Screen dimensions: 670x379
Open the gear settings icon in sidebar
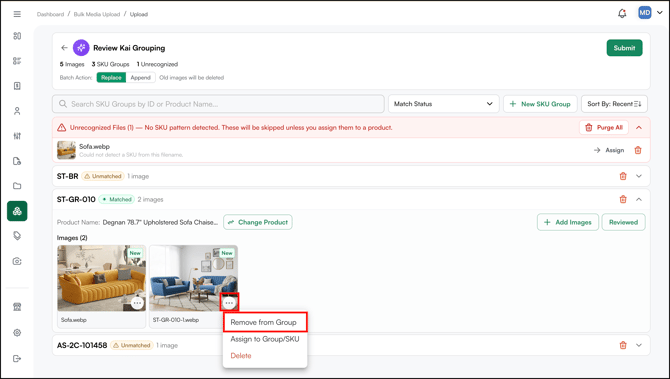(x=17, y=332)
